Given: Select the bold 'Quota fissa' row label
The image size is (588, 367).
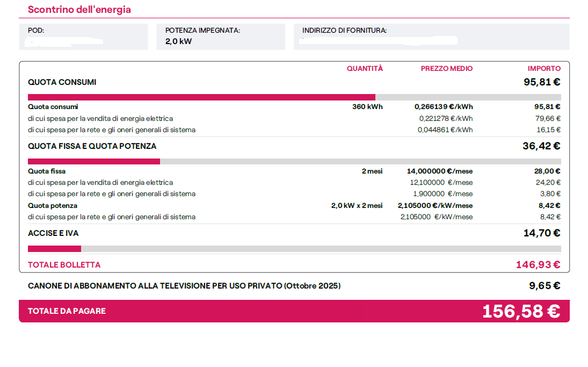Looking at the screenshot, I should [47, 171].
